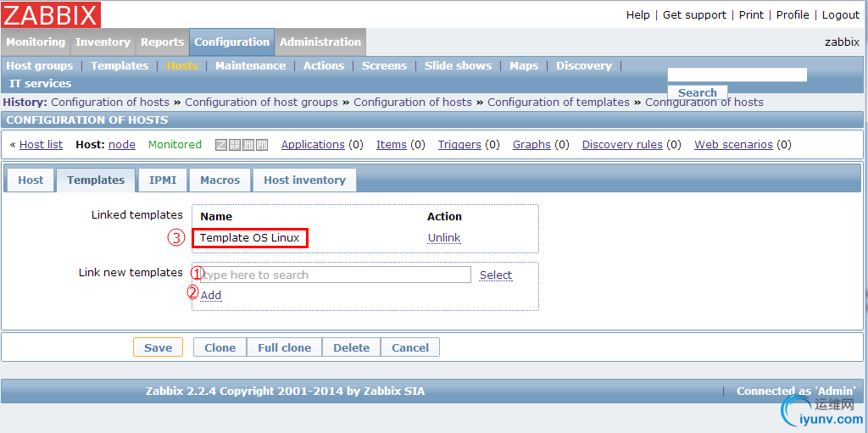
Task: Click the Print link
Action: (751, 15)
